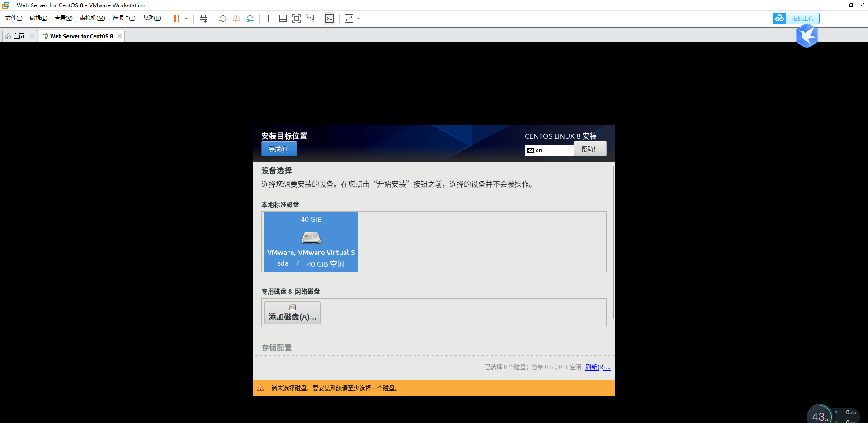Click the 添加磁盘(A)... add disk button
The height and width of the screenshot is (423, 868).
(292, 313)
